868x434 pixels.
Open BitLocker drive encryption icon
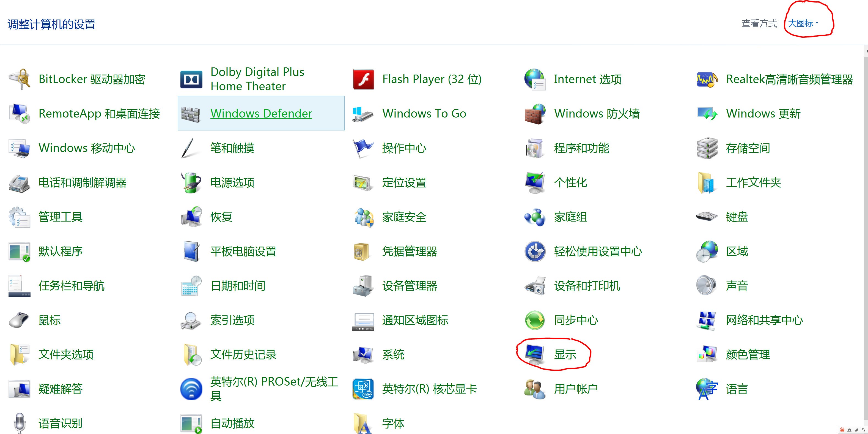click(x=19, y=79)
